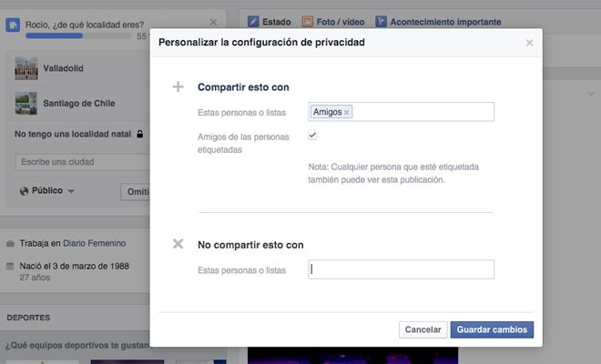Focus the Compartir esto con people field
Screen dimensions: 601x364
point(401,112)
